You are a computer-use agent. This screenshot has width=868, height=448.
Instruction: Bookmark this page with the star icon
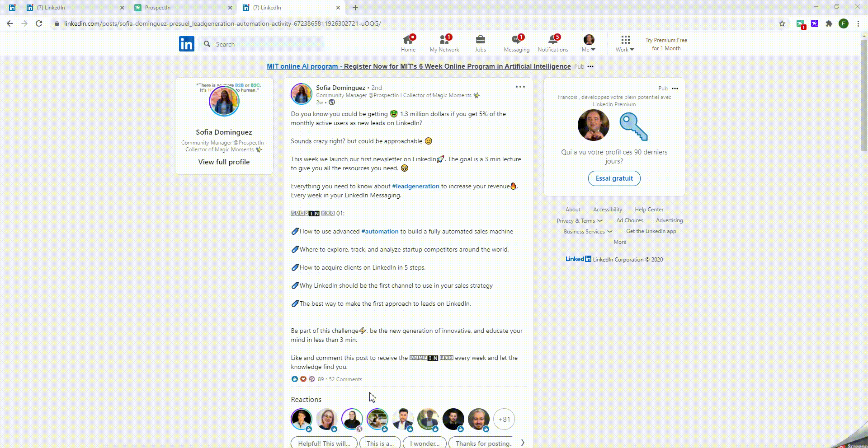point(782,23)
